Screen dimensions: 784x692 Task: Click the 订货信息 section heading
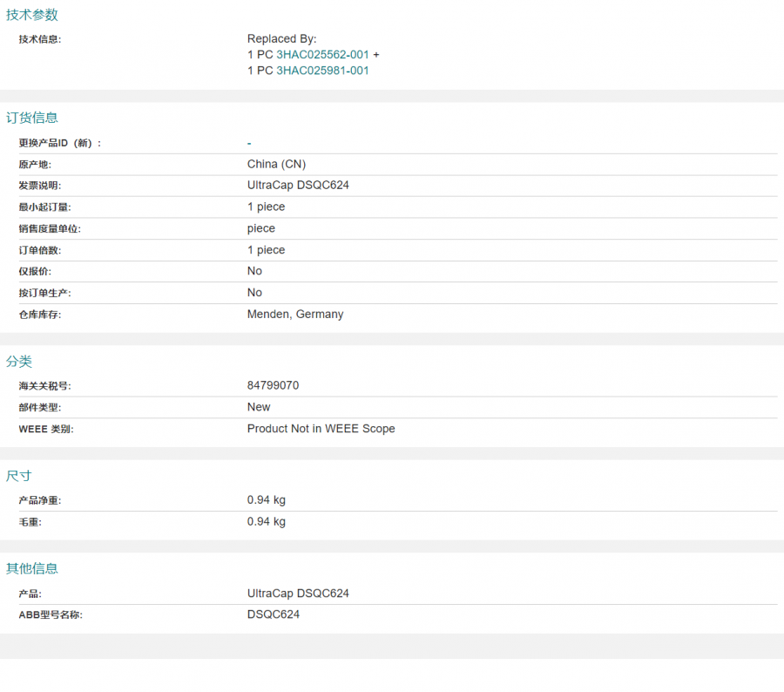(x=32, y=118)
